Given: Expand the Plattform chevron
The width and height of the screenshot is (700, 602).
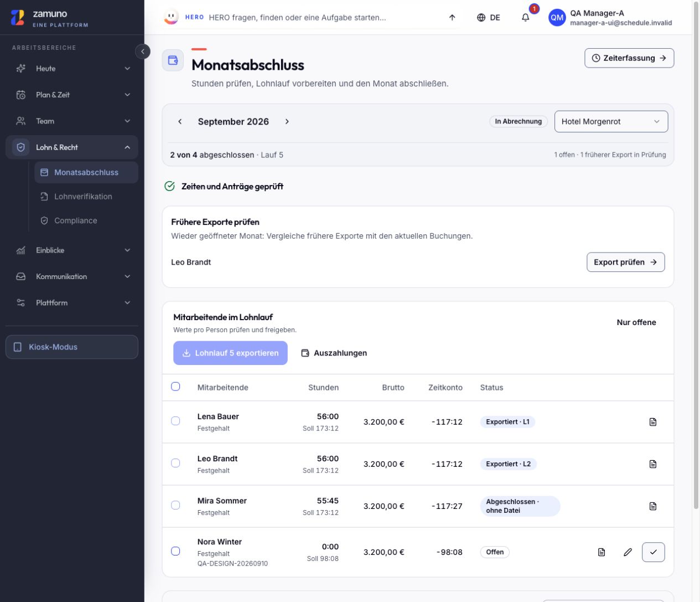Looking at the screenshot, I should point(127,303).
